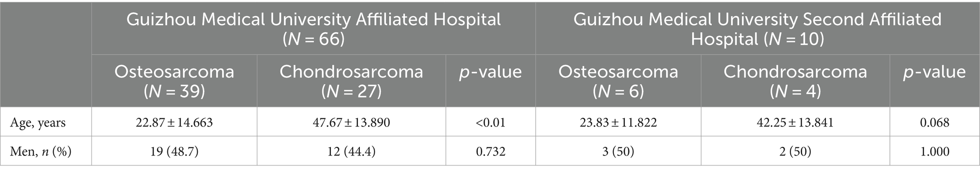Select the Chondrosarcoma (N = 4) column header
Image resolution: width=980 pixels, height=174 pixels.
click(x=796, y=80)
